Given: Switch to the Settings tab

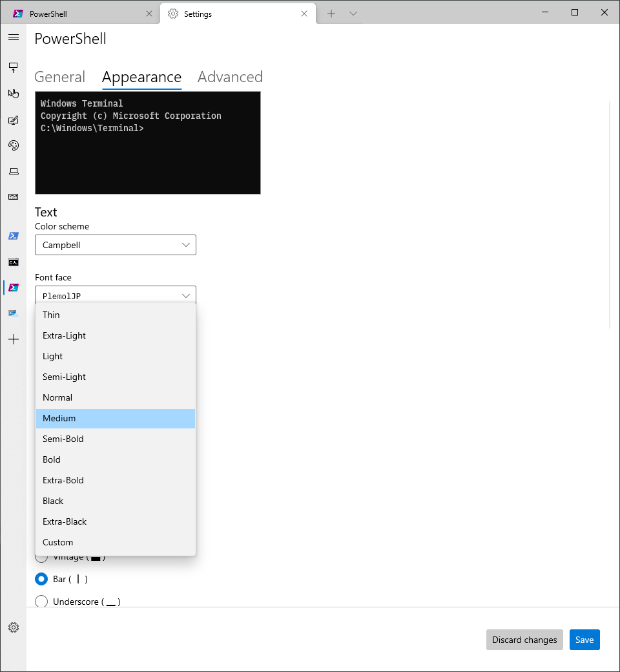Looking at the screenshot, I should point(238,14).
